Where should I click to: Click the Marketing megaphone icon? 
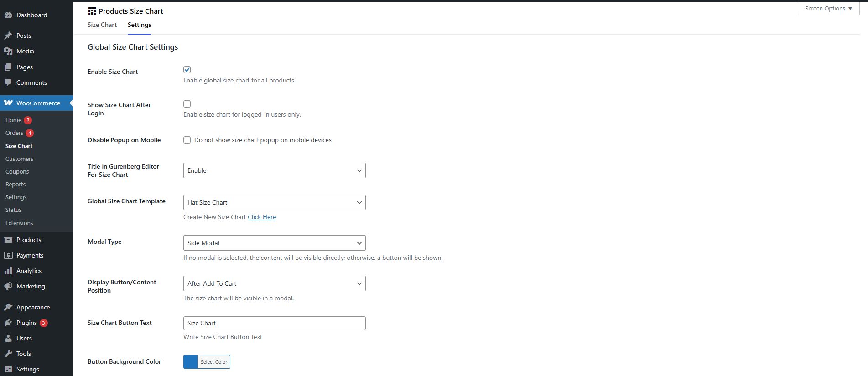8,286
